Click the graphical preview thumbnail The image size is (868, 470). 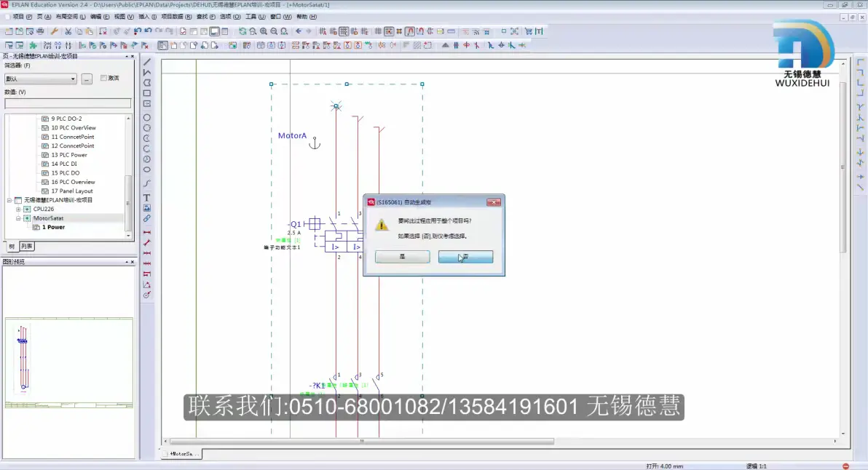69,363
